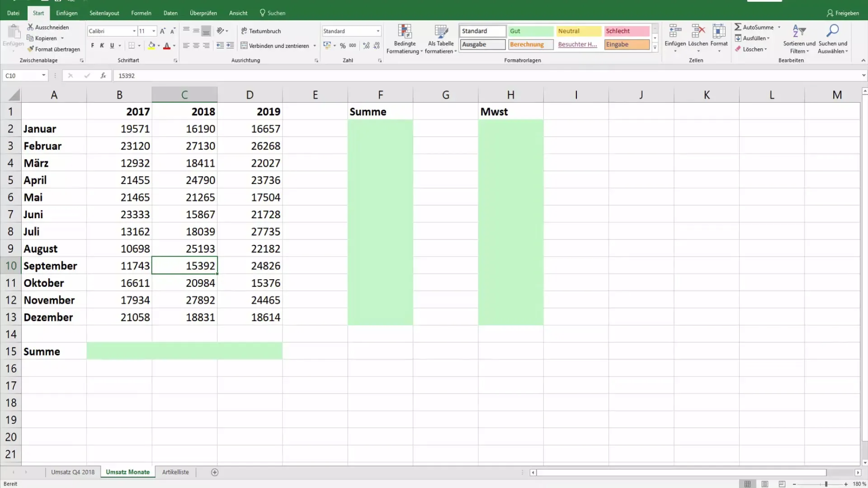
Task: Align text right in the cell
Action: pos(206,45)
